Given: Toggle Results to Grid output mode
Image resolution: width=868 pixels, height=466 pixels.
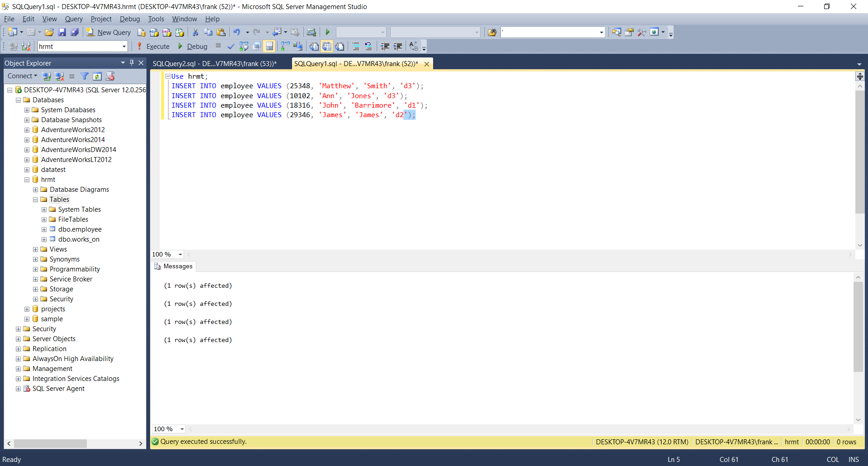Looking at the screenshot, I should pos(327,46).
